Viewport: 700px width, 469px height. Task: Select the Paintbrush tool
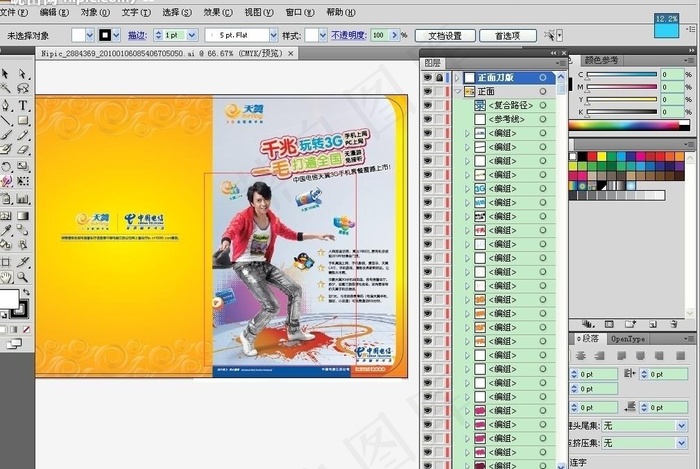(x=6, y=135)
